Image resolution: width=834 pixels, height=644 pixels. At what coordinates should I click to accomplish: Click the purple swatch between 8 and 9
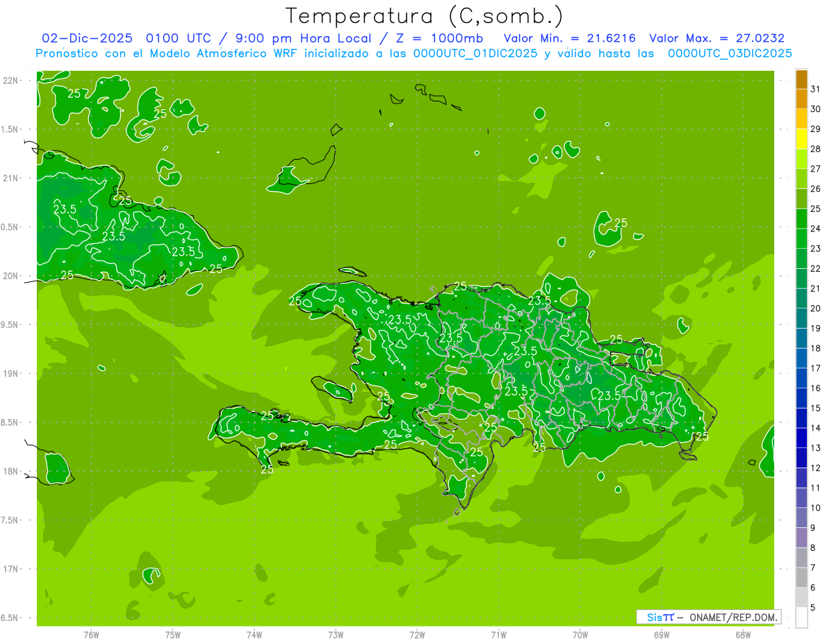[x=801, y=538]
